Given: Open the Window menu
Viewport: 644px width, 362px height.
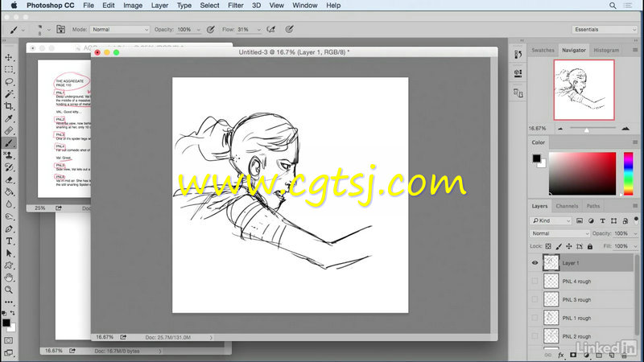Looking at the screenshot, I should [x=304, y=6].
